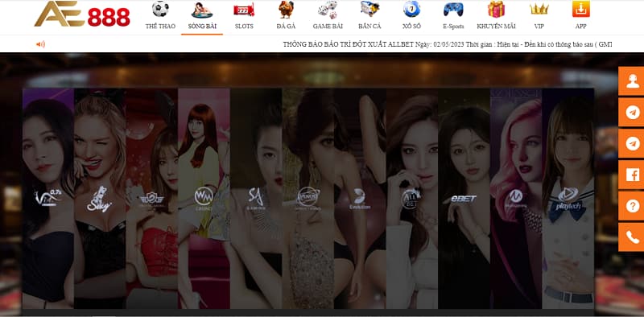Click the phone call side button
The width and height of the screenshot is (644, 317).
[632, 237]
